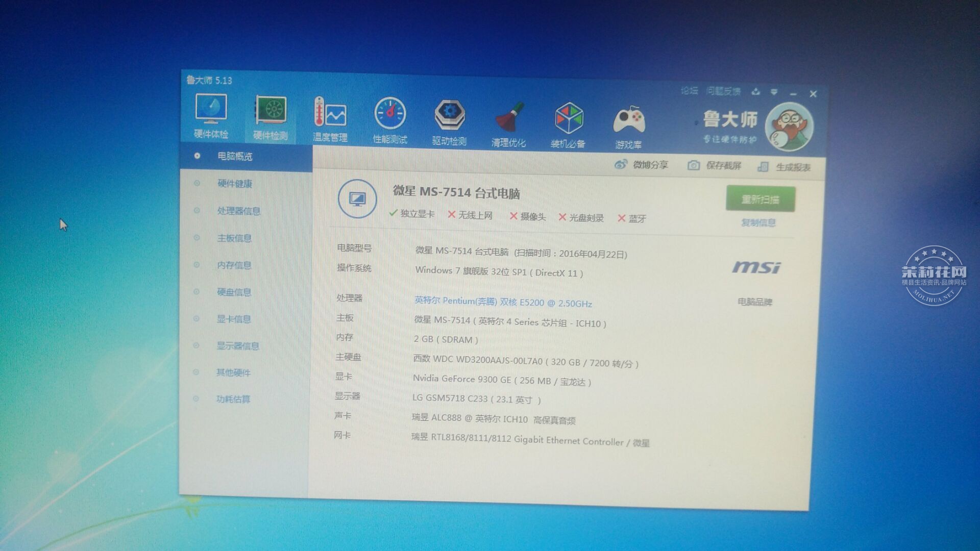The width and height of the screenshot is (980, 551).
Task: Click the 蓝牙 feature indicator
Action: (x=632, y=219)
